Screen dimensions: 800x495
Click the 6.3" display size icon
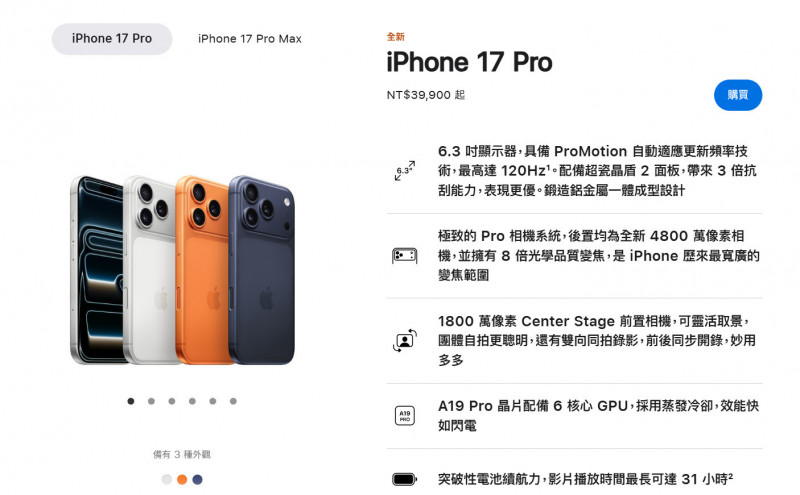pyautogui.click(x=405, y=171)
